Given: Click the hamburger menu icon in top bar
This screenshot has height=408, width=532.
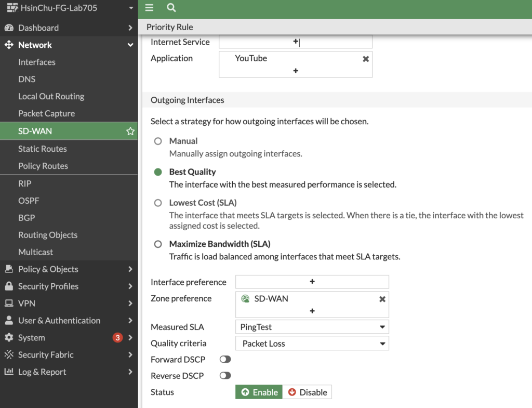Looking at the screenshot, I should [150, 8].
